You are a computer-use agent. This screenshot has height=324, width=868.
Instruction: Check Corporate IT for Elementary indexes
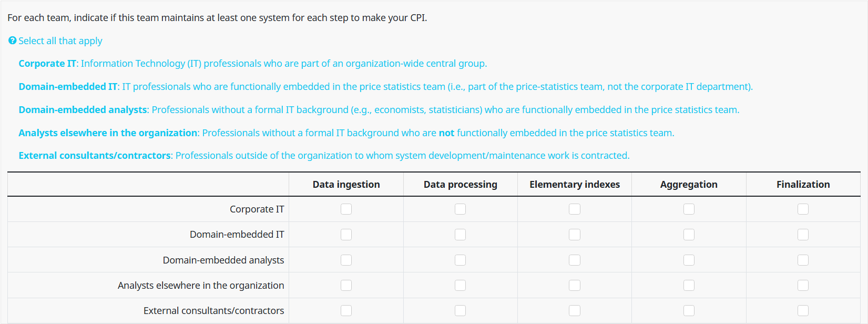[575, 209]
